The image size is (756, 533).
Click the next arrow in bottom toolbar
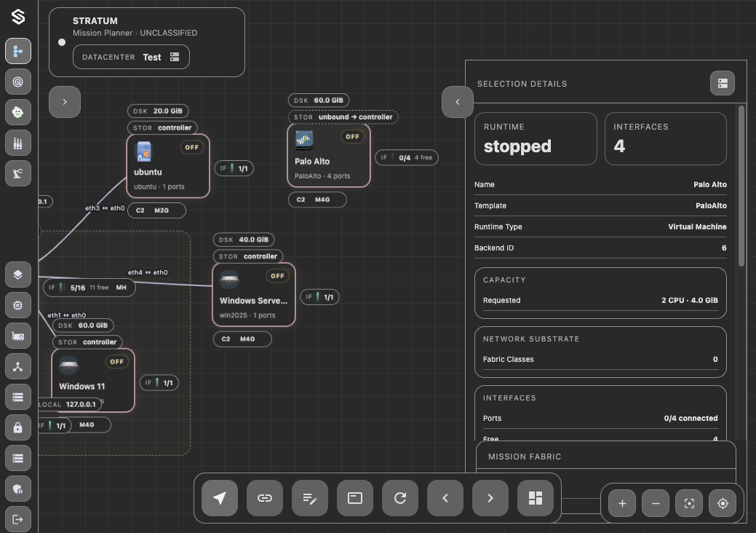[x=490, y=498]
